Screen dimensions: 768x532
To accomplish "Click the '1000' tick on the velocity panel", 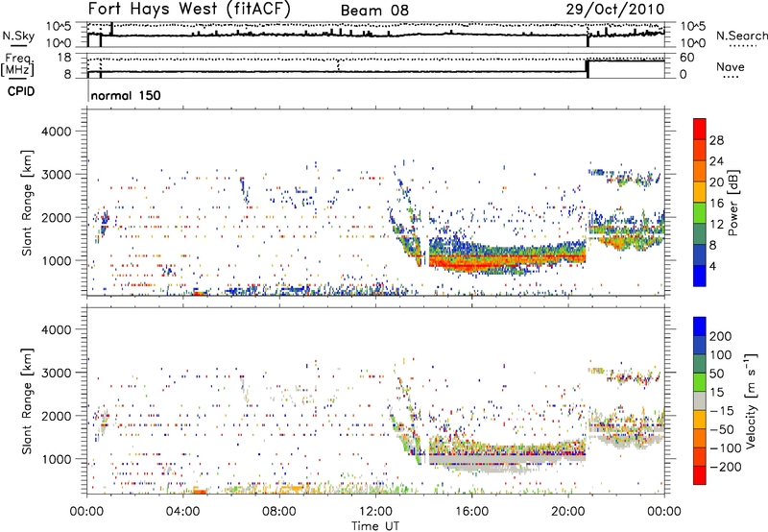I will (x=56, y=459).
